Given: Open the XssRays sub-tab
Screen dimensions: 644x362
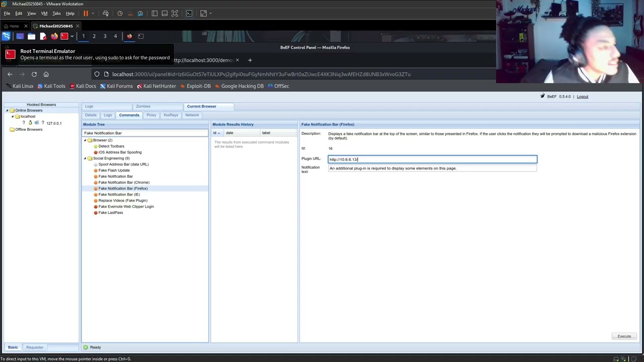Looking at the screenshot, I should 171,115.
